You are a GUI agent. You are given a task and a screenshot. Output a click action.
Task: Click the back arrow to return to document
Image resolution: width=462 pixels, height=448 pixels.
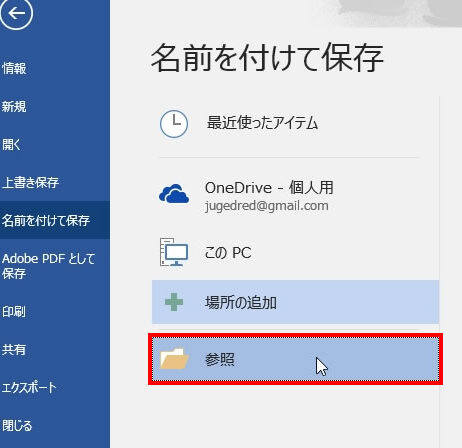click(16, 13)
